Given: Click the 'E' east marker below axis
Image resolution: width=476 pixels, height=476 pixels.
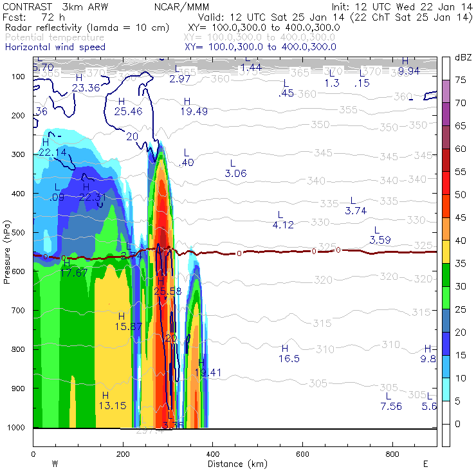Looking at the screenshot, I should (x=426, y=464).
